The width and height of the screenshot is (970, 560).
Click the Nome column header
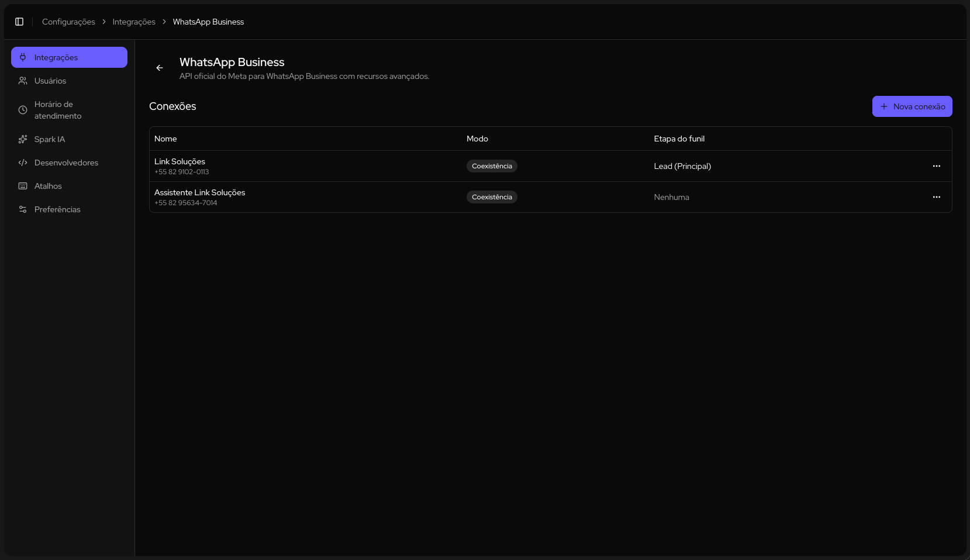pyautogui.click(x=165, y=139)
